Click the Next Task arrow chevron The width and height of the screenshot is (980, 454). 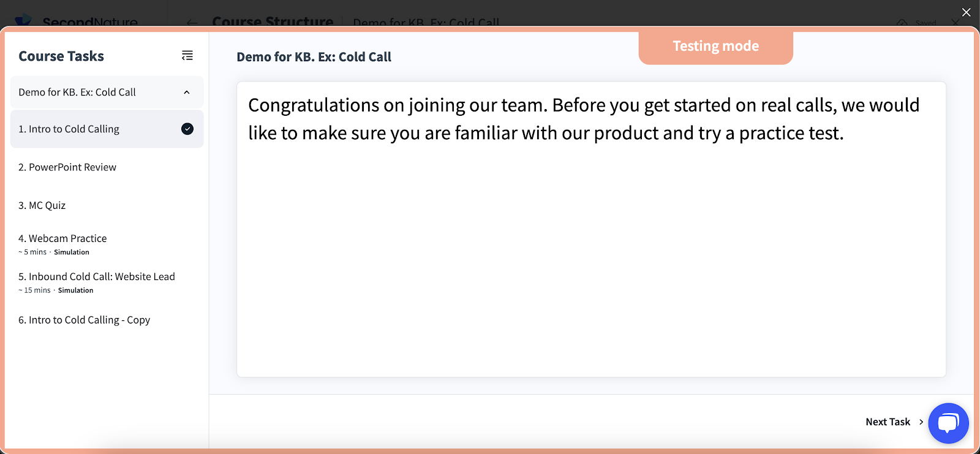[x=921, y=422]
